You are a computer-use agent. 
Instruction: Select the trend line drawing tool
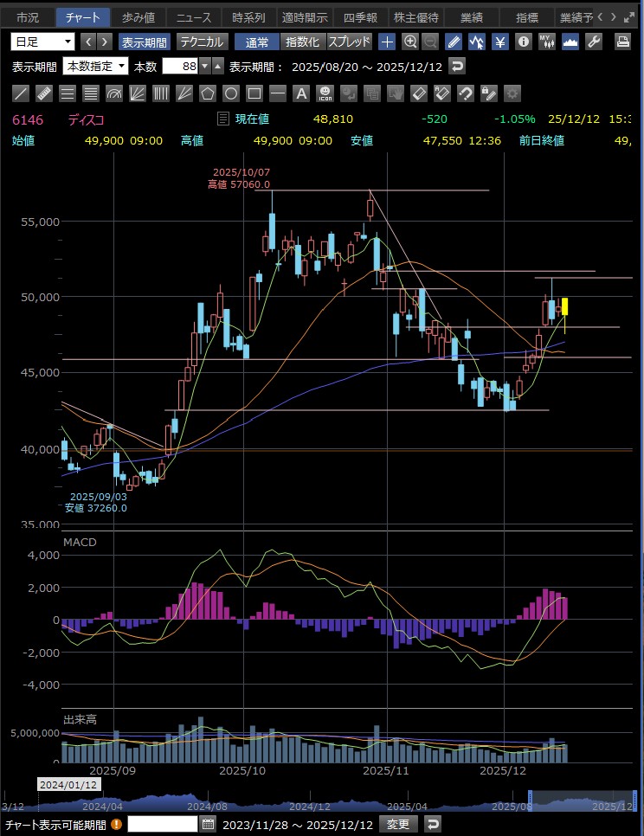coord(22,93)
